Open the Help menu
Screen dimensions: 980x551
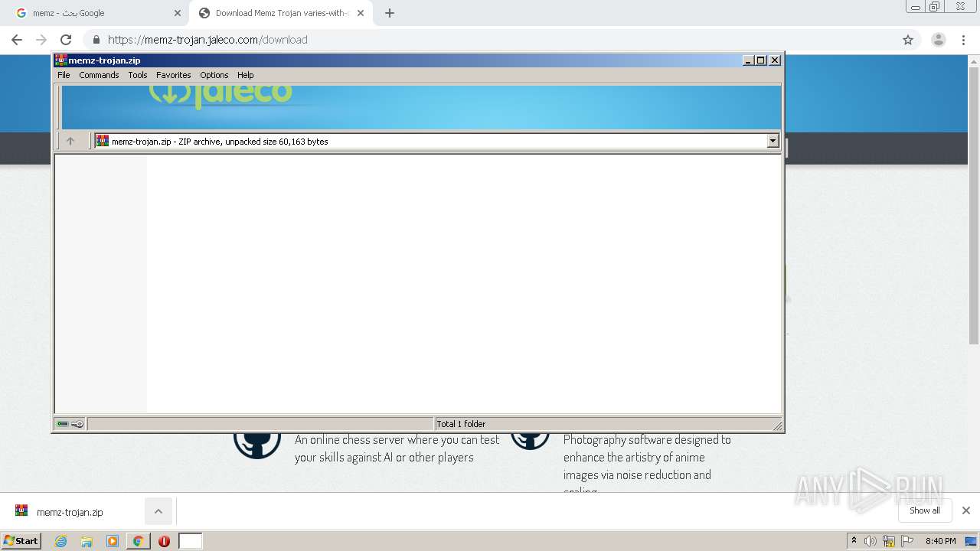(245, 75)
